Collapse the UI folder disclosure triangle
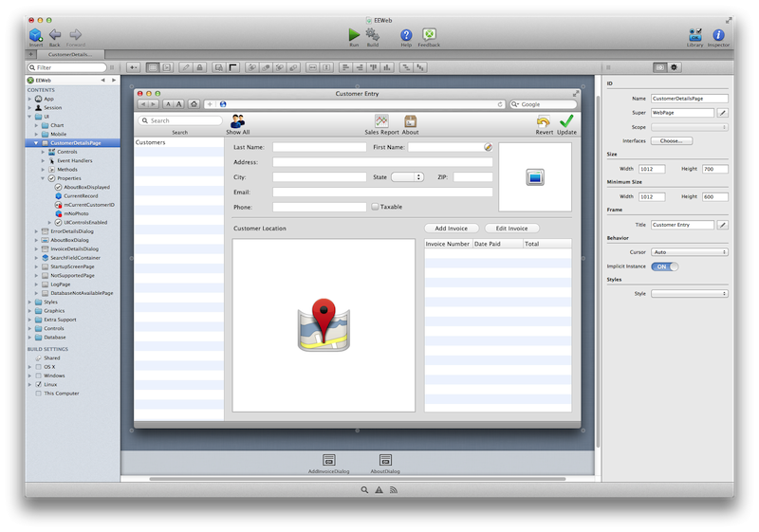 (x=29, y=117)
